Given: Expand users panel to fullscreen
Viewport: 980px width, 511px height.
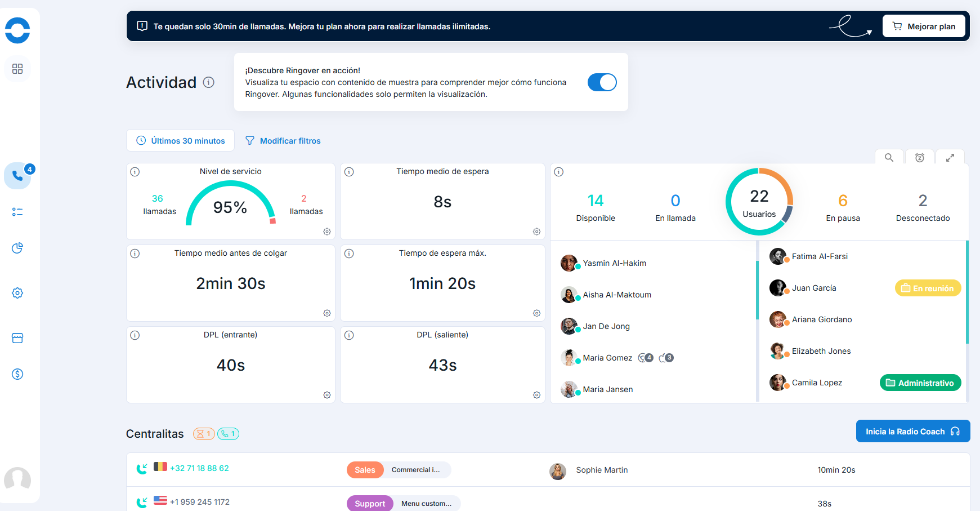Looking at the screenshot, I should tap(950, 158).
